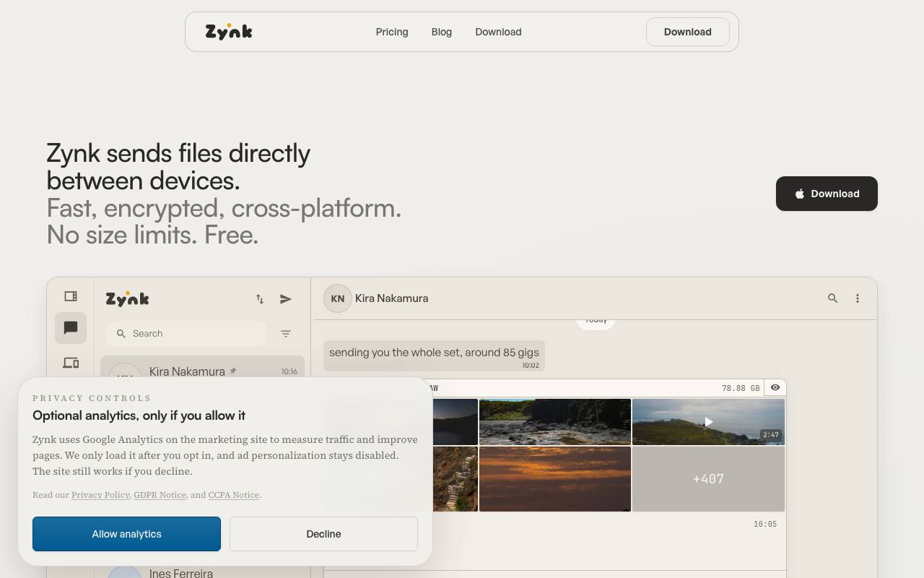
Task: Click the pin icon next to Kira Nakamura
Action: pos(233,371)
